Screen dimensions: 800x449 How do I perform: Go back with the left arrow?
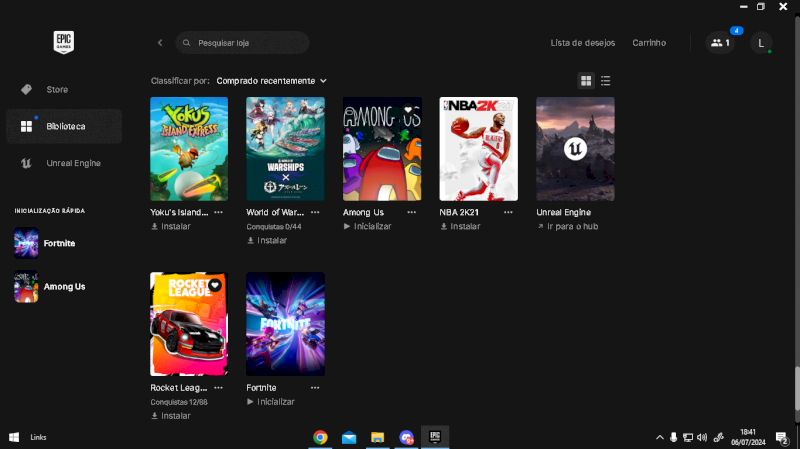pyautogui.click(x=160, y=43)
